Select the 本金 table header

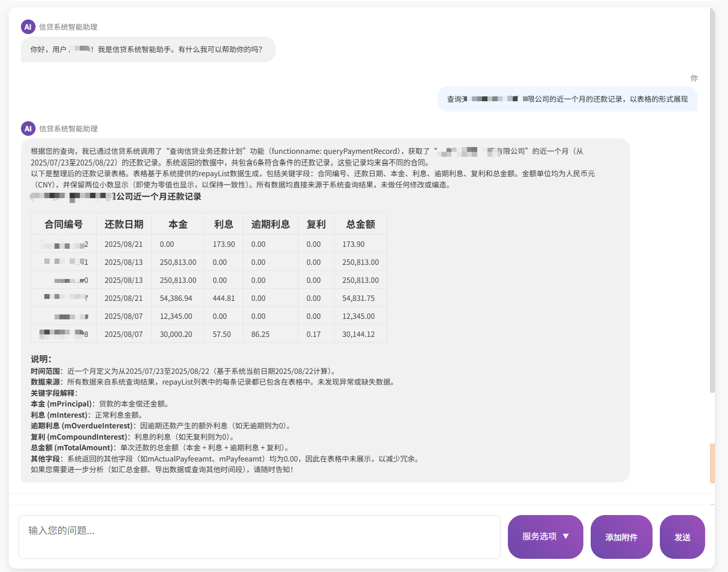tap(178, 224)
